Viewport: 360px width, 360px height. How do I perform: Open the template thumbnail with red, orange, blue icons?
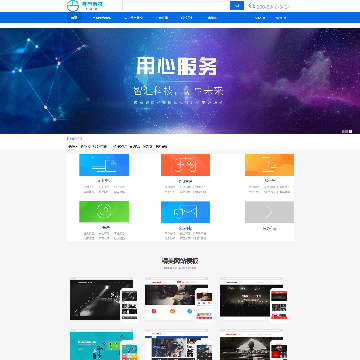tap(179, 300)
